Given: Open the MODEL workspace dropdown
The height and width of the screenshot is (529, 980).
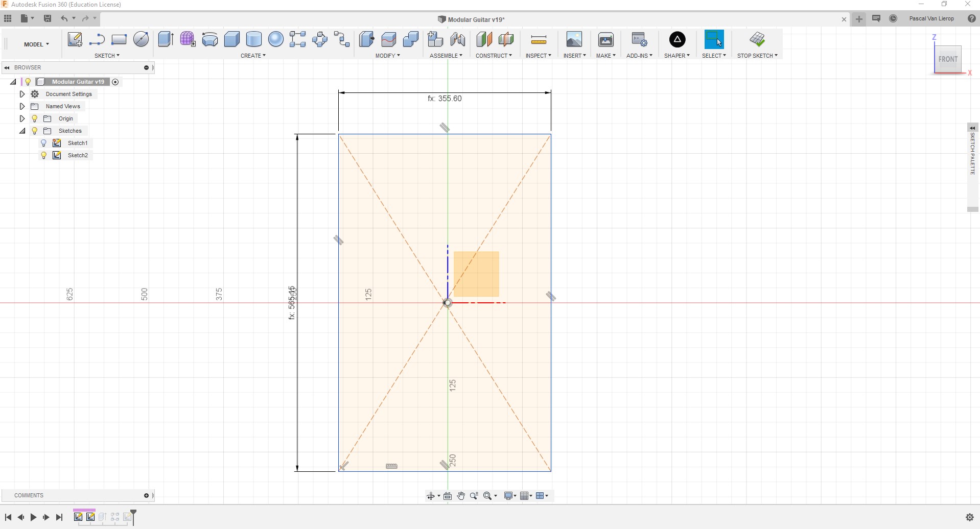Looking at the screenshot, I should [36, 44].
